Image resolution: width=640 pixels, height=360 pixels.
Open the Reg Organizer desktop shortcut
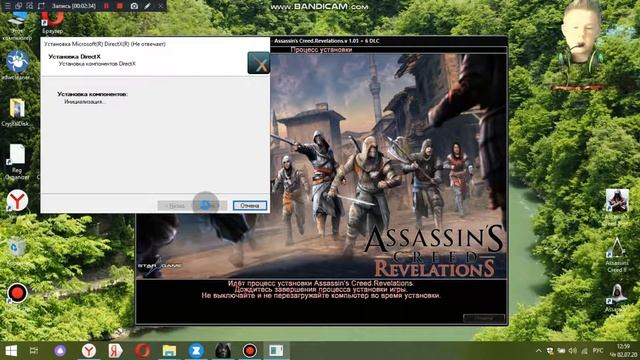click(x=17, y=162)
